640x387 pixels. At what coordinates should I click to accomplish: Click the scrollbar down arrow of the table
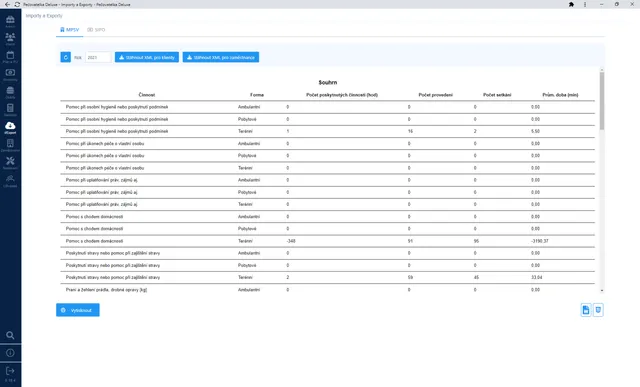[602, 290]
